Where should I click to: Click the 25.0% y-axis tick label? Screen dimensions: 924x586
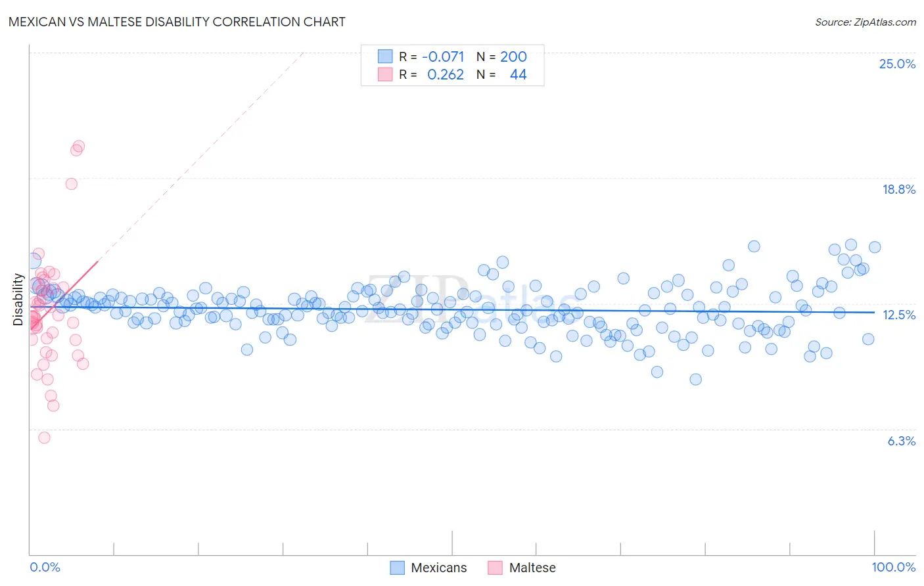pos(897,64)
